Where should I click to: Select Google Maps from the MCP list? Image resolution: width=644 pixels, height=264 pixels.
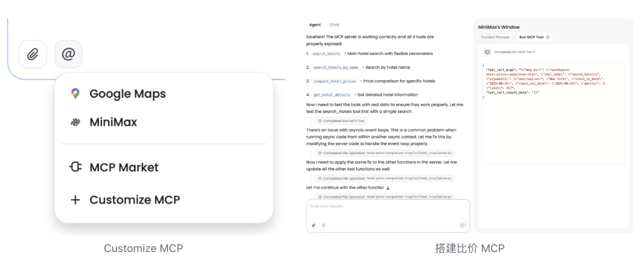click(x=118, y=94)
